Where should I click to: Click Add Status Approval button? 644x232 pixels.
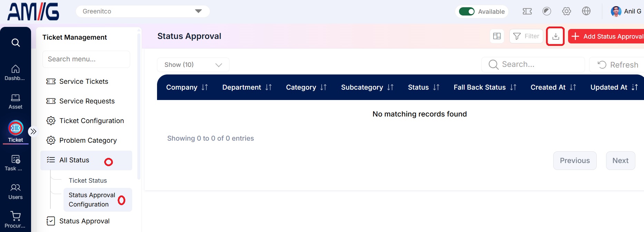pos(606,36)
